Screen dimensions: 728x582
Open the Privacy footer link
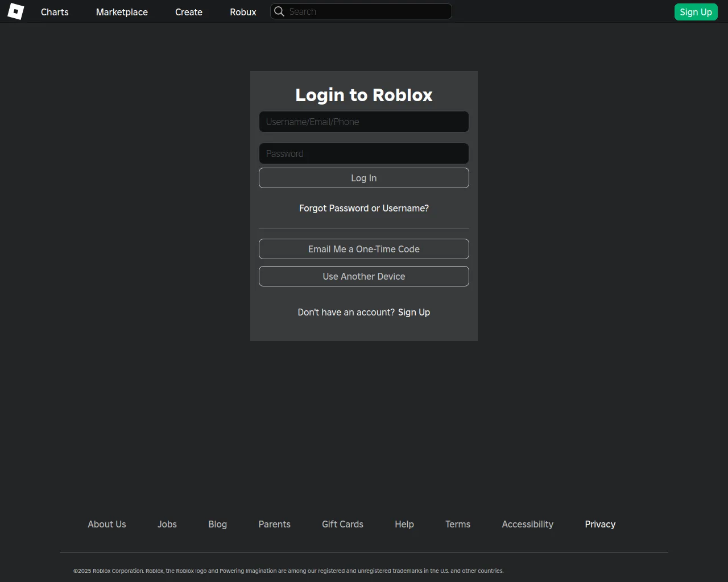(600, 524)
